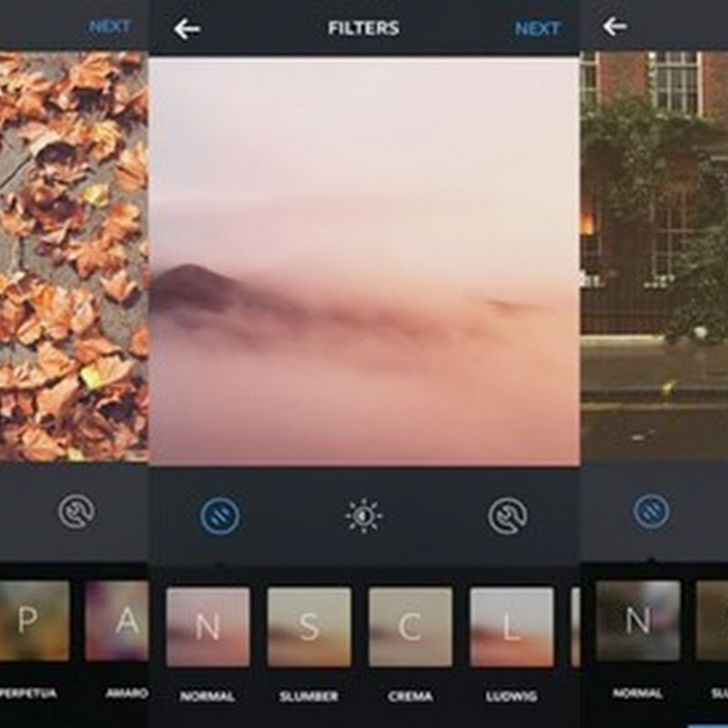
Task: Apply the Crema filter thumbnail
Action: [x=410, y=627]
